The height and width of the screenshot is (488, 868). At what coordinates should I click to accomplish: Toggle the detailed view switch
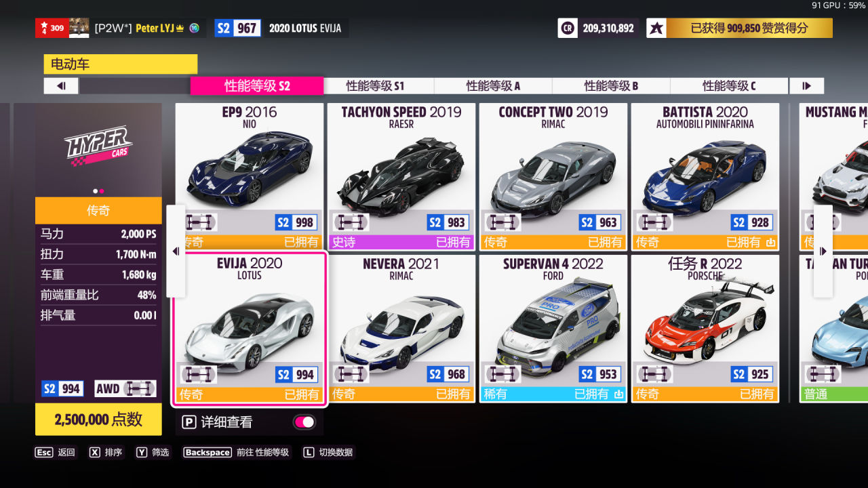(304, 422)
